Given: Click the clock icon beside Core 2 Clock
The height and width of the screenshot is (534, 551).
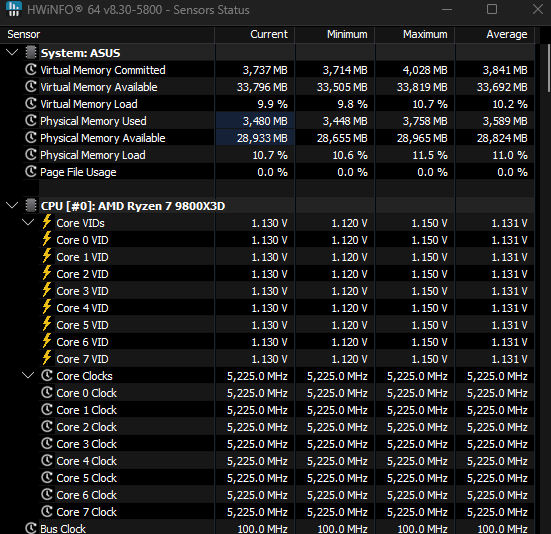Looking at the screenshot, I should coord(47,426).
